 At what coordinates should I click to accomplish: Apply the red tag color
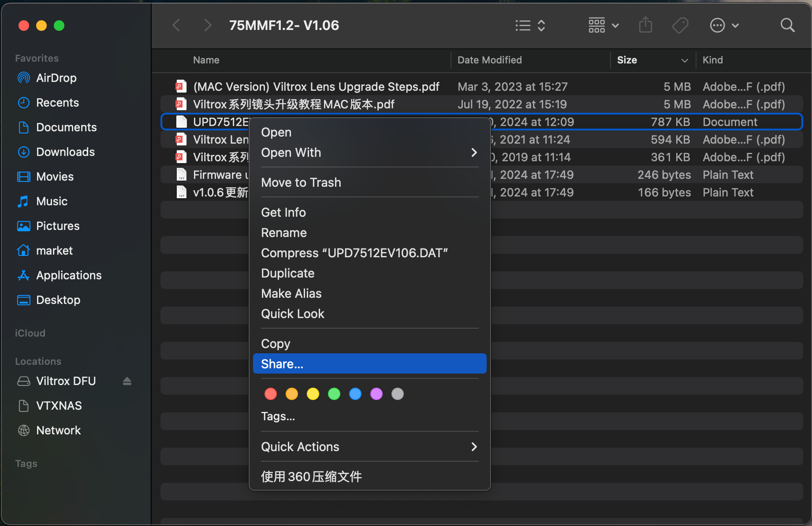[x=271, y=394]
